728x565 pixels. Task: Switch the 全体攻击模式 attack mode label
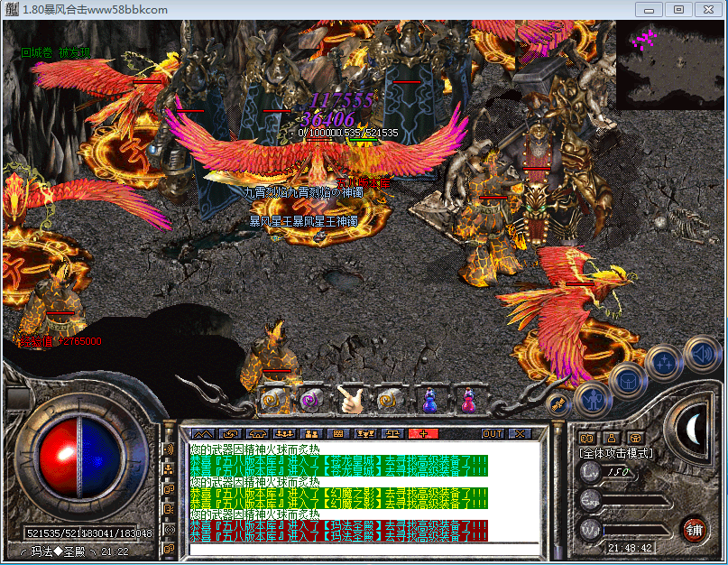616,453
